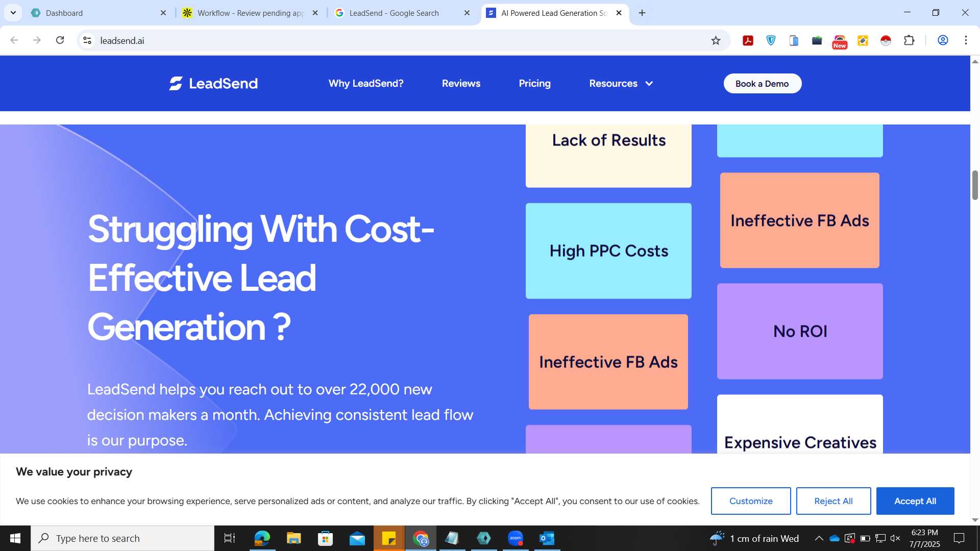Click the Lack of Results card
This screenshot has width=980, height=551.
[608, 156]
